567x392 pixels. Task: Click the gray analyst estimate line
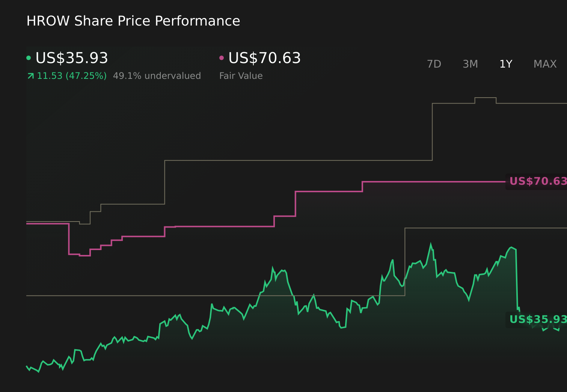click(x=300, y=160)
